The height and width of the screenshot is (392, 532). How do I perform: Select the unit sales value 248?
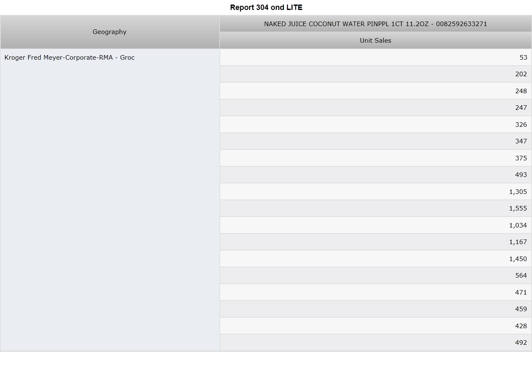(x=375, y=91)
